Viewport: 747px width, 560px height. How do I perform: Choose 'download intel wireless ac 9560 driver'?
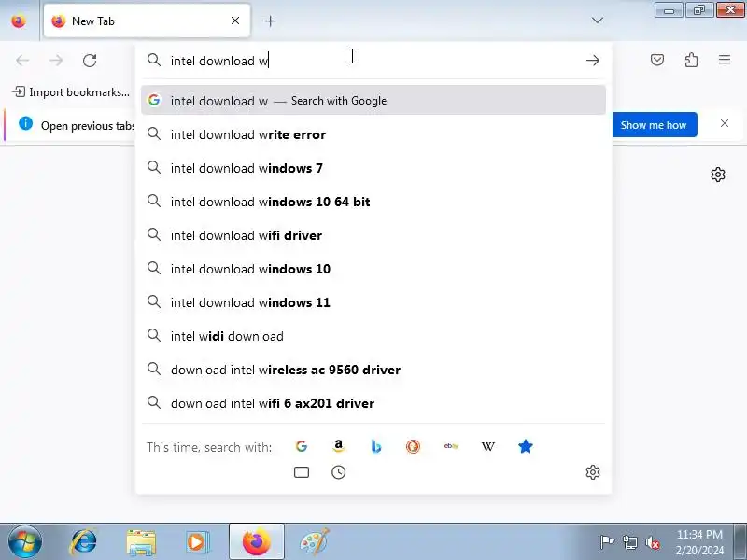click(373, 370)
